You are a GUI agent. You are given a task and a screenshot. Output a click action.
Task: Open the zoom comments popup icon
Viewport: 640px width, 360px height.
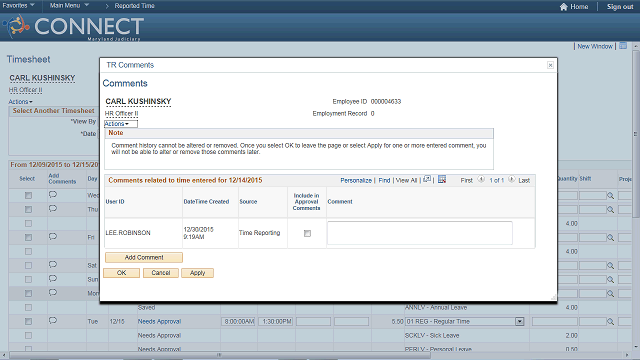pos(427,179)
